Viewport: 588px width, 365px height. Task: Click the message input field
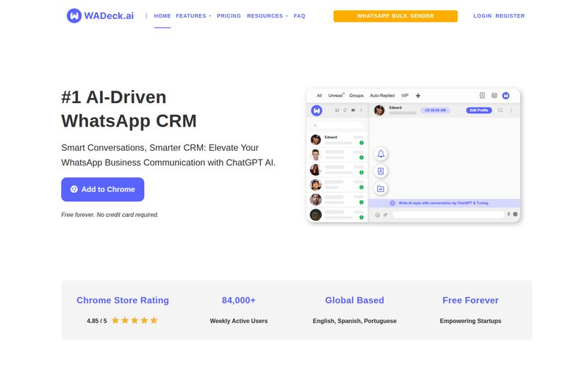pos(448,214)
